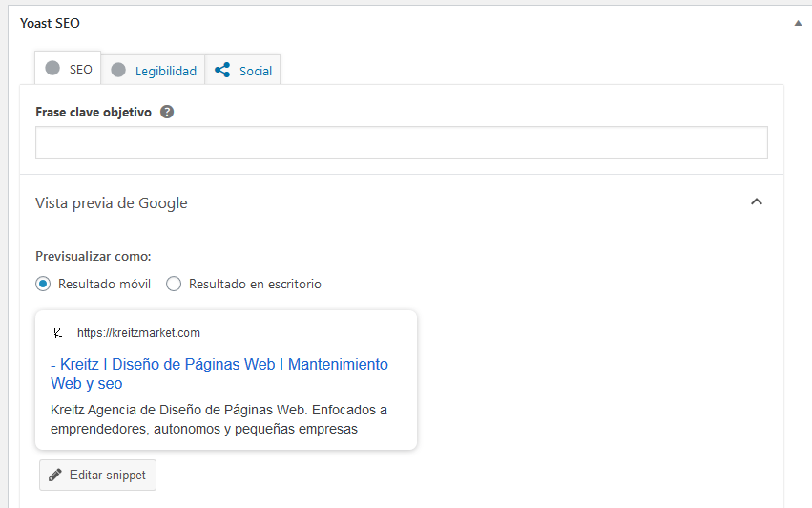
Task: Click the Social share icon
Action: (222, 70)
